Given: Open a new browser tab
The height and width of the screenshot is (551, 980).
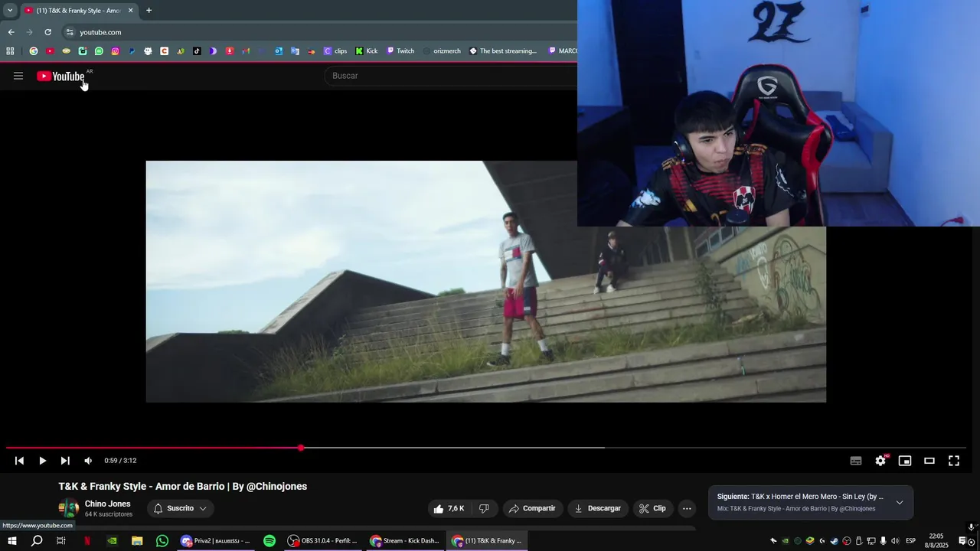Looking at the screenshot, I should (x=149, y=11).
